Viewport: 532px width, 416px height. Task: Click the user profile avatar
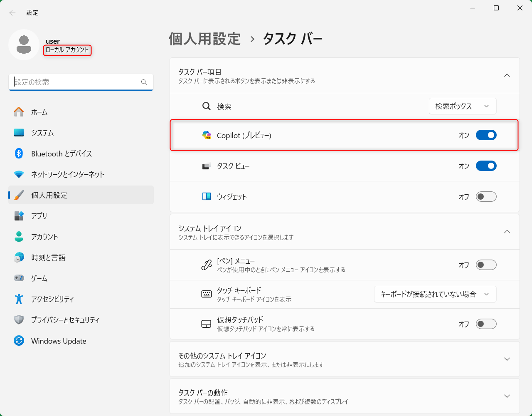24,45
